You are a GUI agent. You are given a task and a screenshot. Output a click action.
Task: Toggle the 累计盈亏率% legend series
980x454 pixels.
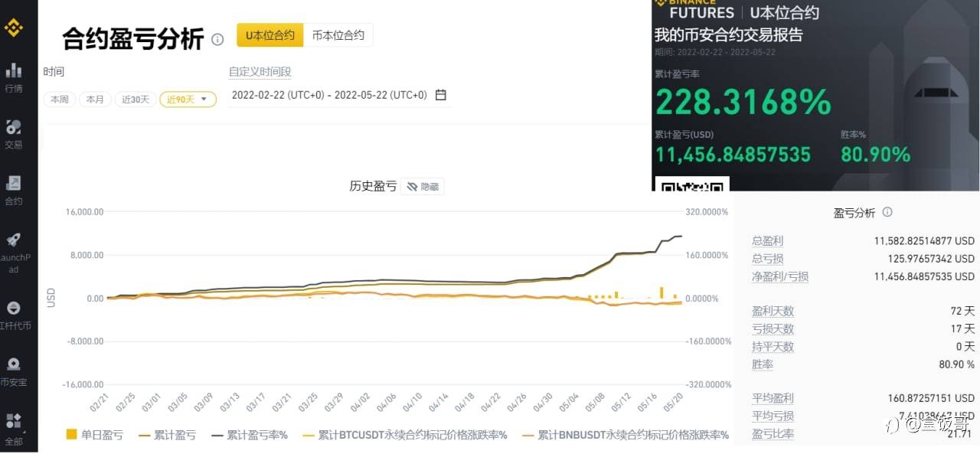click(250, 435)
